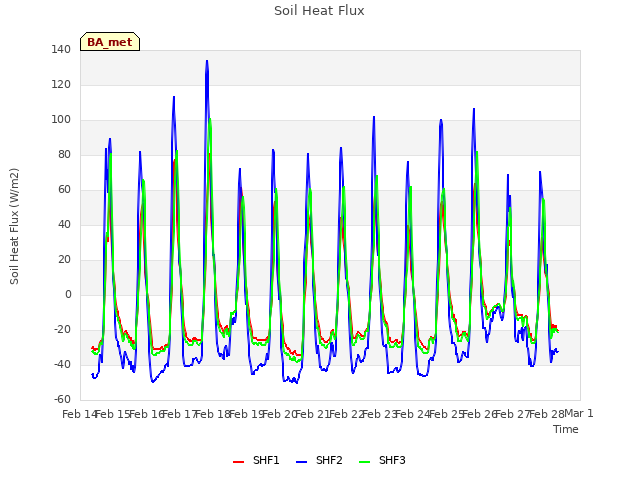Click the 80 y-axis tick label
The image size is (640, 480).
point(64,154)
